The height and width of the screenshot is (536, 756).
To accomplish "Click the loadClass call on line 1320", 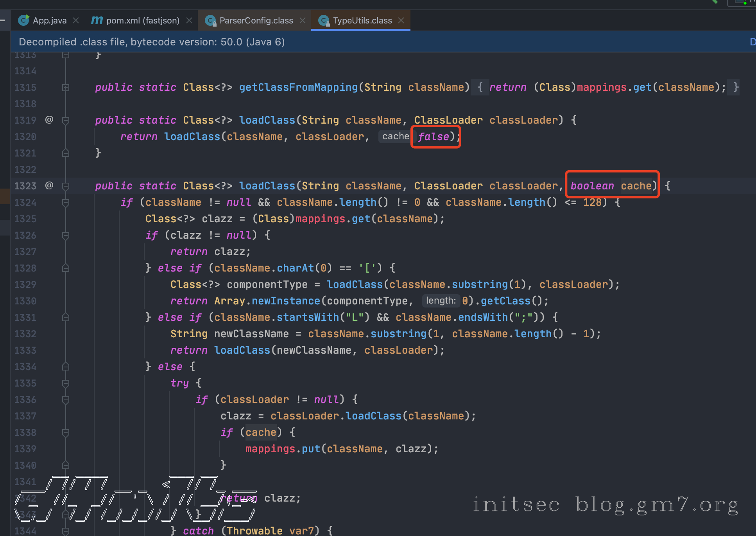I will click(192, 137).
